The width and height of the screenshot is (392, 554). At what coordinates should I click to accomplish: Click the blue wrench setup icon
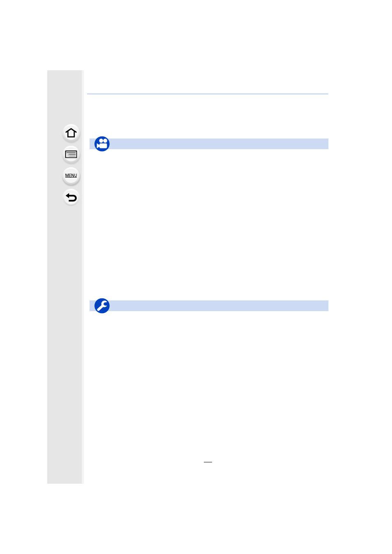tap(102, 306)
